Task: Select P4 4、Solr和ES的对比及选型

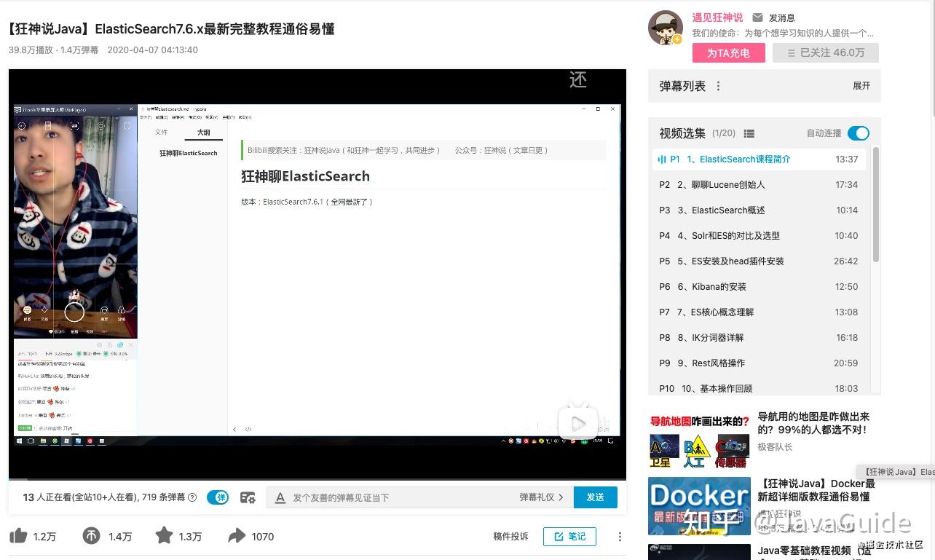Action: click(x=759, y=236)
